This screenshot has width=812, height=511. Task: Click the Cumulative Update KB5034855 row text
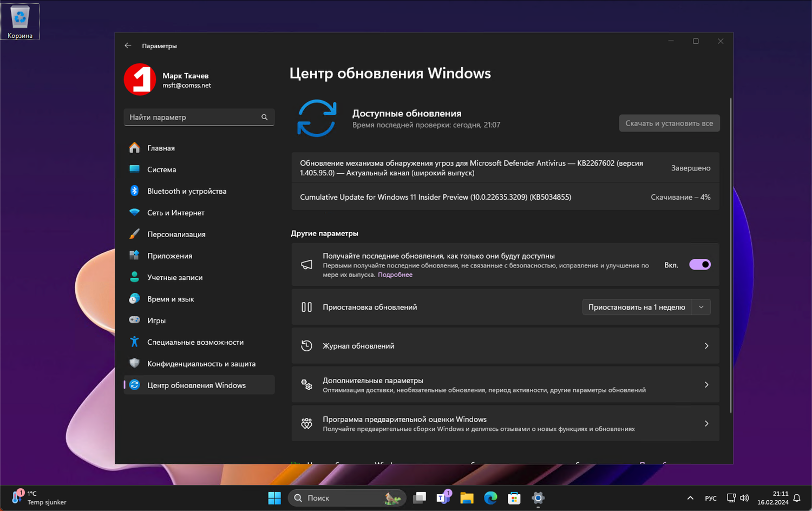tap(436, 197)
